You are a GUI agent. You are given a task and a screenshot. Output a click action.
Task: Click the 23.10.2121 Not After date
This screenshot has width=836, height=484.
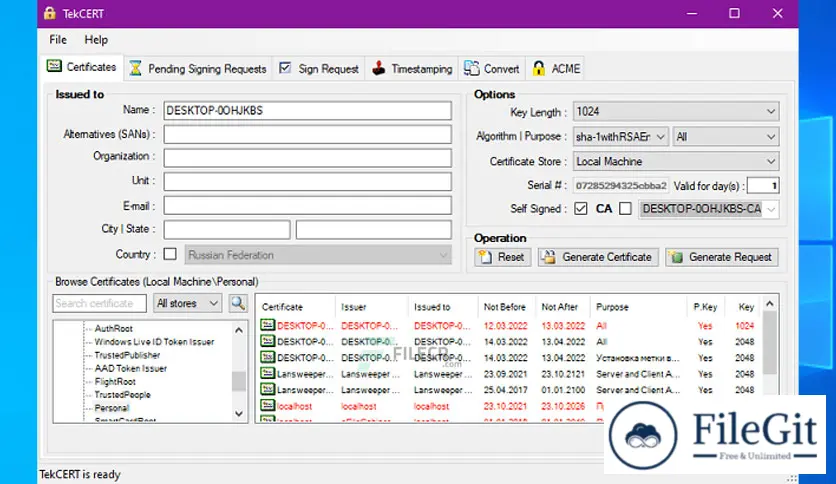click(x=563, y=374)
